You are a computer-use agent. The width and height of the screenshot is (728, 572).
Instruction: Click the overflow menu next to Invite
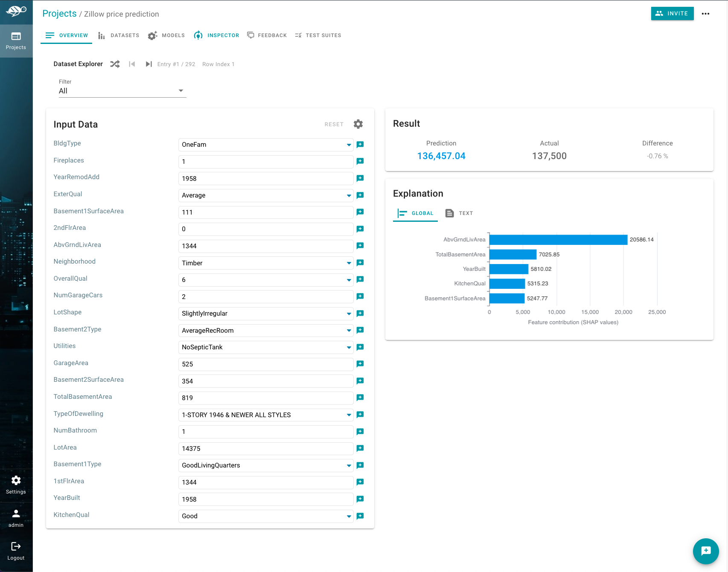706,14
